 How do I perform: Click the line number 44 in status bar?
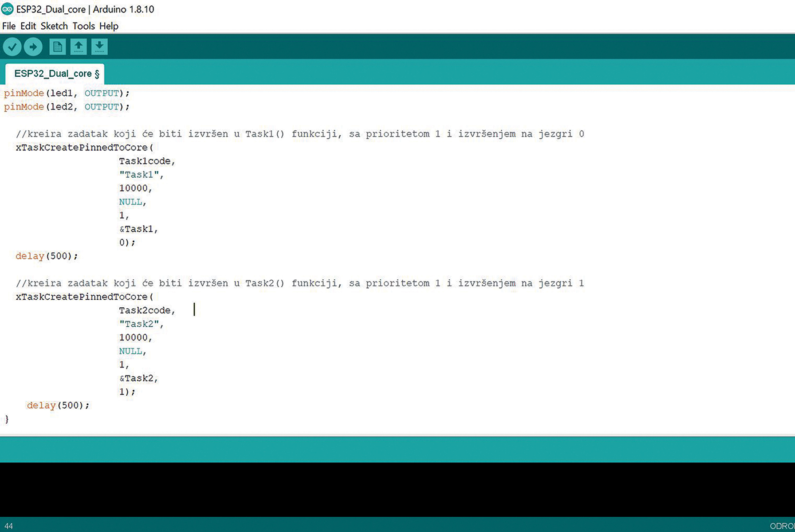pos(8,526)
